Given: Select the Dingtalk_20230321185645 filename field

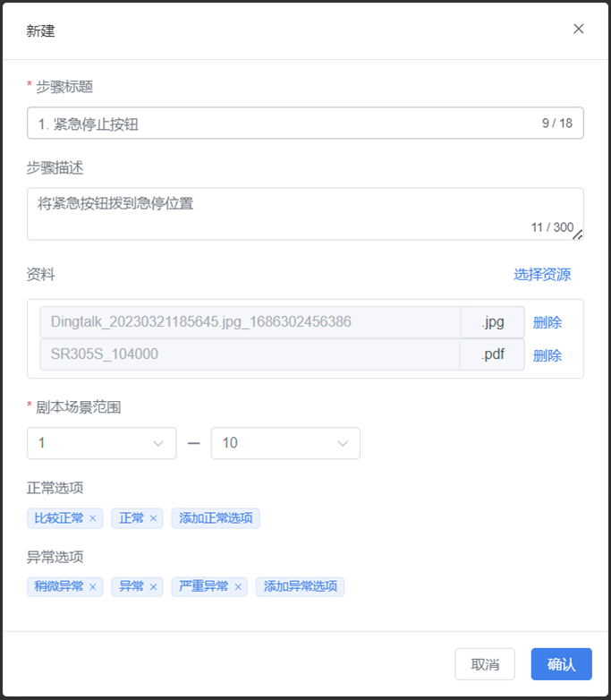Looking at the screenshot, I should pyautogui.click(x=250, y=322).
